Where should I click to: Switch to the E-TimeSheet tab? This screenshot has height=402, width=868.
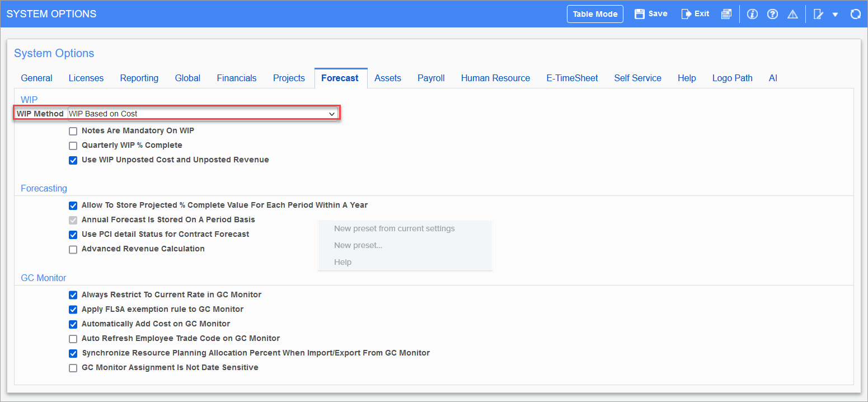point(572,78)
